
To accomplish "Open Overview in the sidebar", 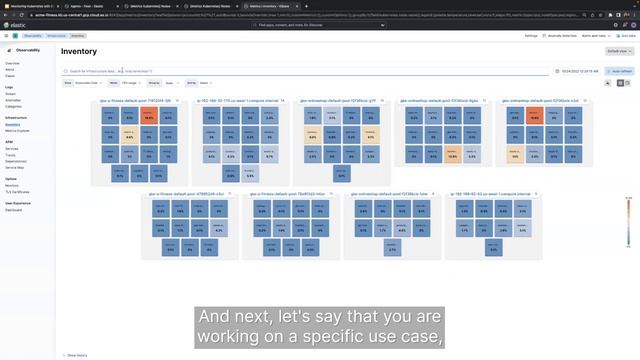I will point(12,63).
